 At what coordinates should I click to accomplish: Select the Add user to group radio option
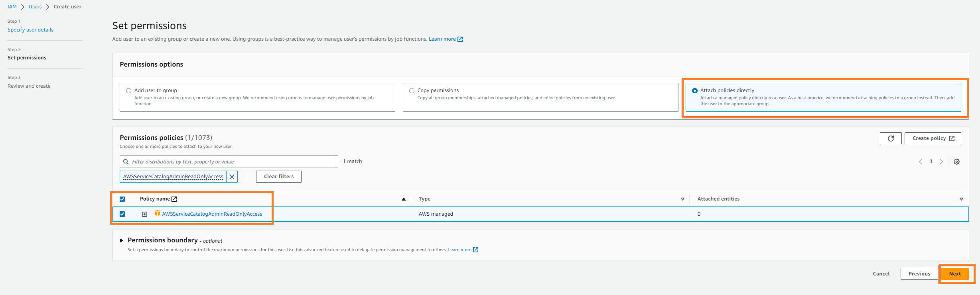[128, 90]
